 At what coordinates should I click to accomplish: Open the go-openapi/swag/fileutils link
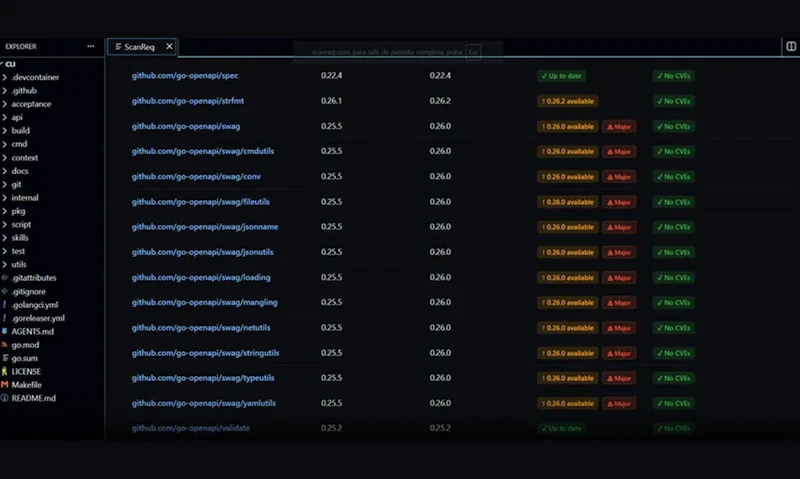point(201,202)
